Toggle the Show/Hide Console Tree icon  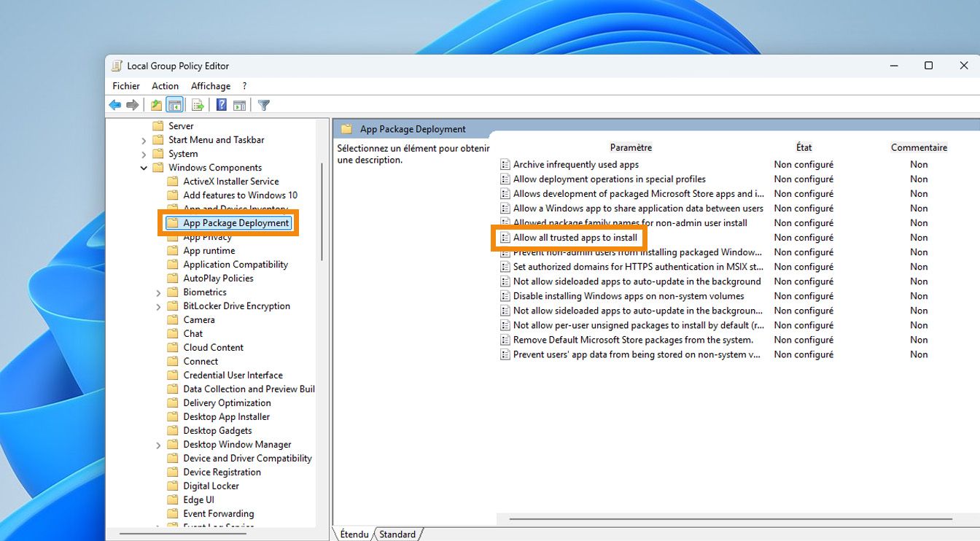pyautogui.click(x=174, y=105)
